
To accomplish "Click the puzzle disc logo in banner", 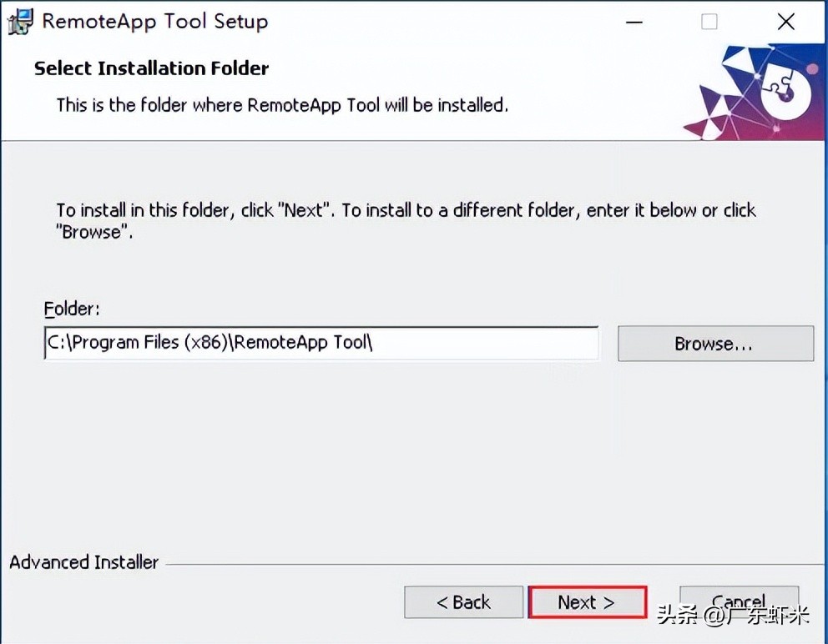I will (x=785, y=92).
